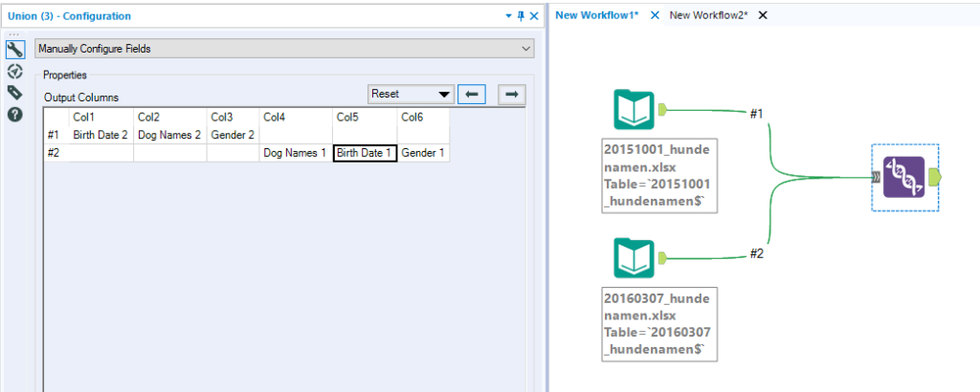Click empty Col4 cell in row #1
The height and width of the screenshot is (392, 980).
coord(296,134)
